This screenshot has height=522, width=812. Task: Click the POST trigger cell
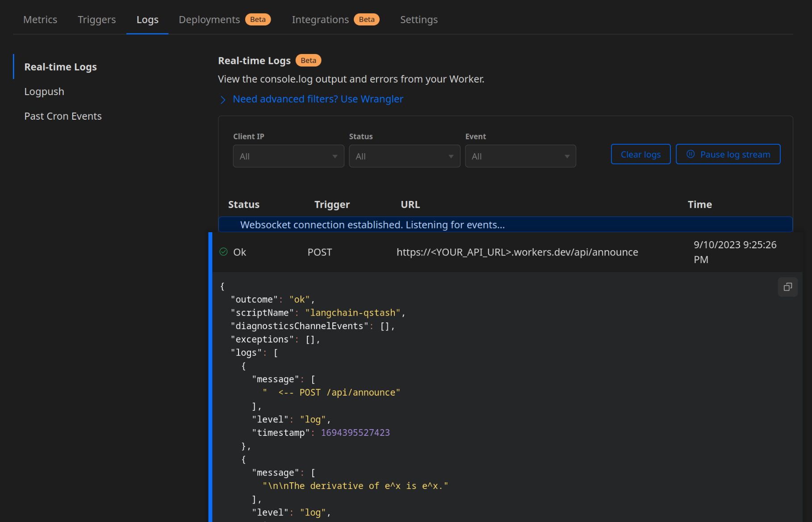320,252
